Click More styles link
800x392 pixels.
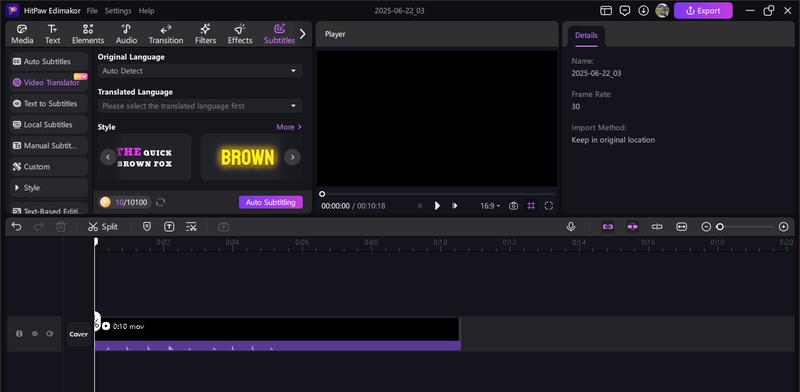pos(289,127)
